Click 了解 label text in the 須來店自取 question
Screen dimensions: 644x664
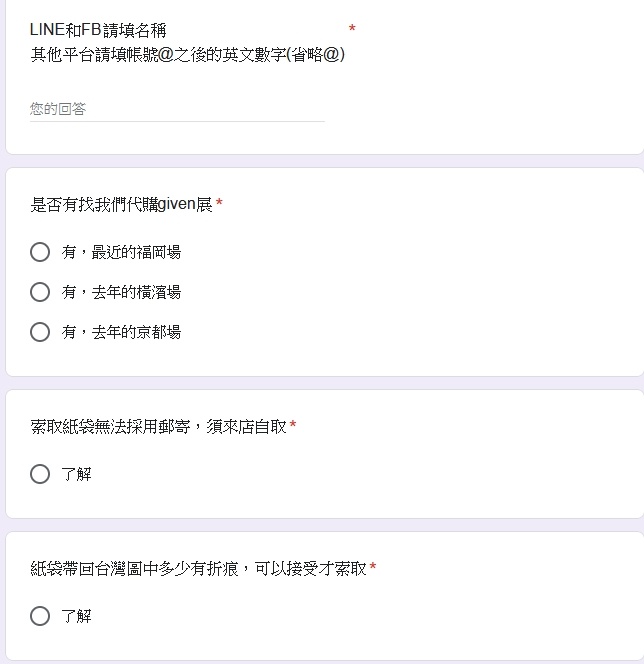pyautogui.click(x=77, y=474)
